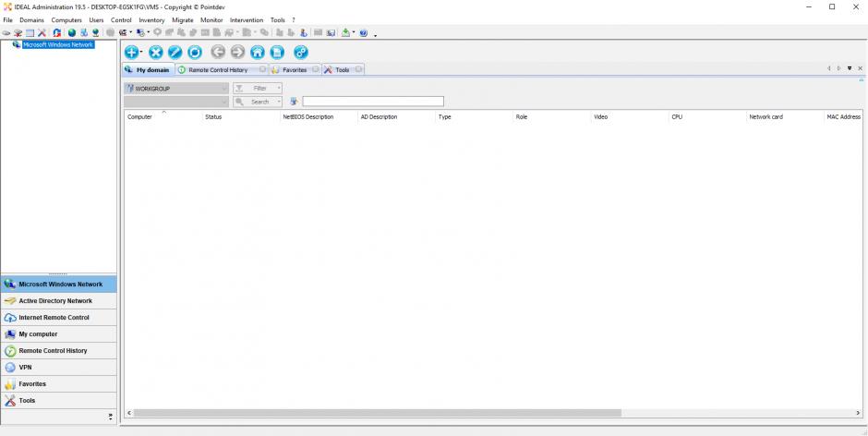This screenshot has width=868, height=436.
Task: Open the tab list dropdown arrow at right
Action: coord(850,68)
